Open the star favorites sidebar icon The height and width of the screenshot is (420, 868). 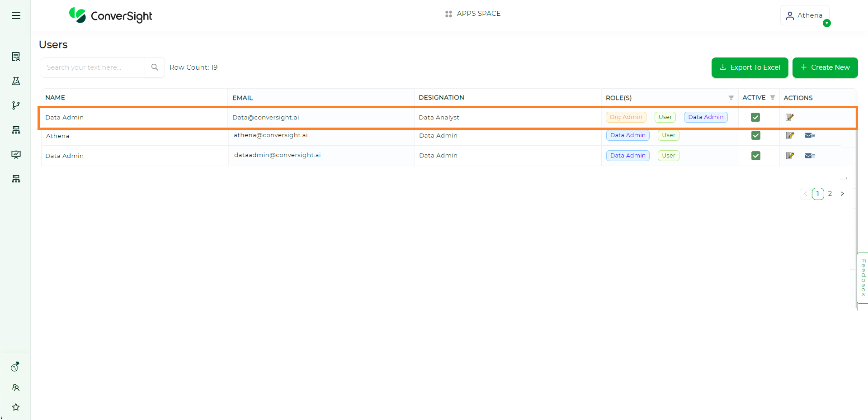16,407
